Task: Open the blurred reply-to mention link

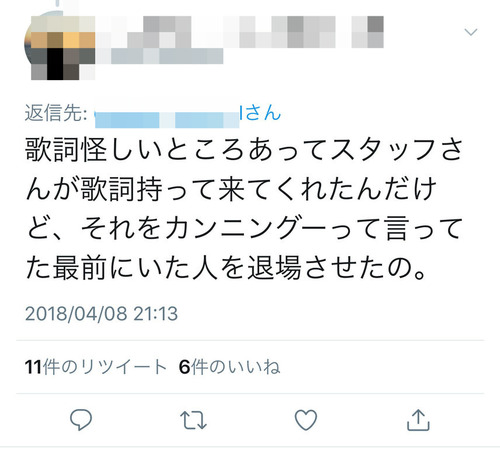Action: pyautogui.click(x=167, y=116)
